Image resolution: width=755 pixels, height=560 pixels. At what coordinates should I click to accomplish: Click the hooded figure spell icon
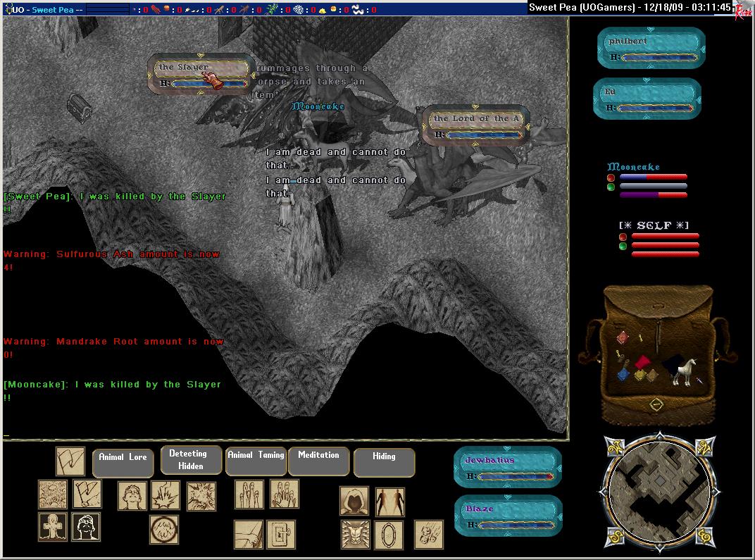[354, 501]
